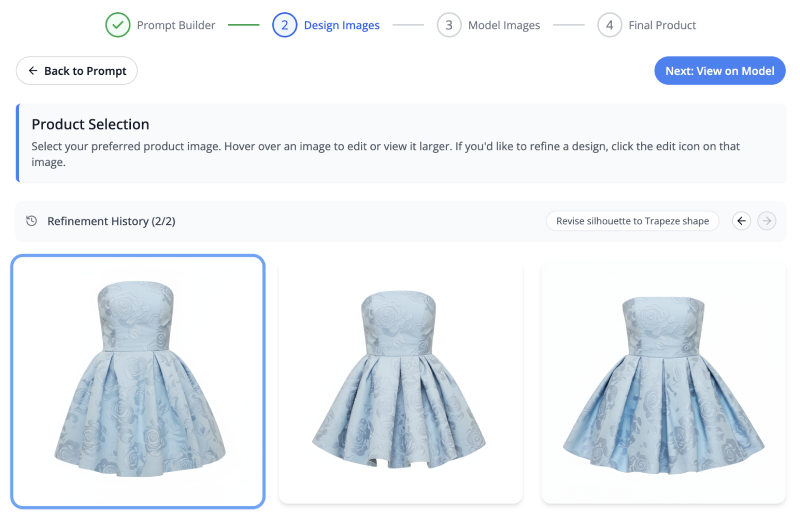Click the step 3 circle icon
This screenshot has width=800, height=517.
(x=449, y=25)
